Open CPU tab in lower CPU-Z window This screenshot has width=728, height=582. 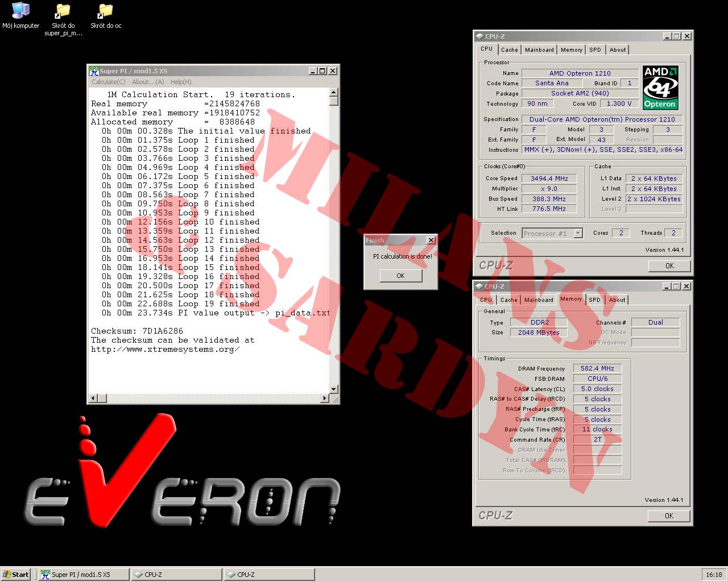(x=486, y=300)
